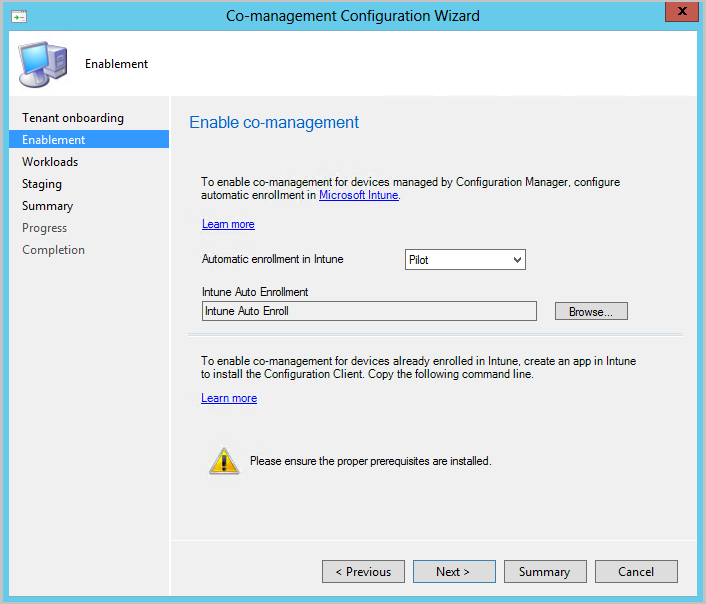Go to the Workloads step
This screenshot has height=604, width=706.
[x=50, y=162]
